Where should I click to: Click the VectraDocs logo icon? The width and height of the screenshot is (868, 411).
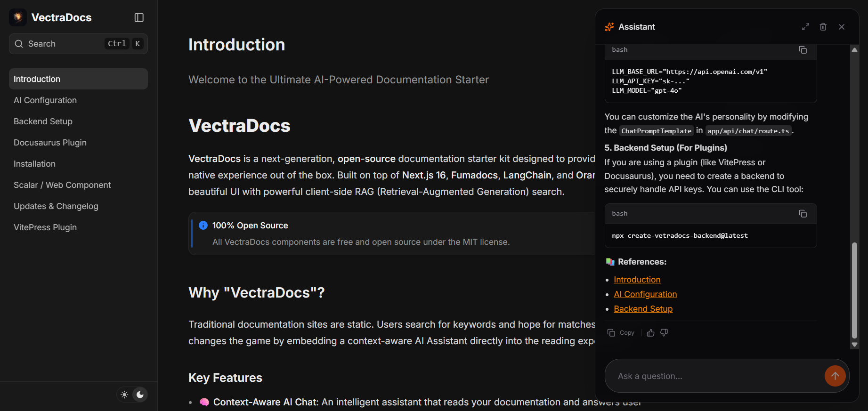18,17
